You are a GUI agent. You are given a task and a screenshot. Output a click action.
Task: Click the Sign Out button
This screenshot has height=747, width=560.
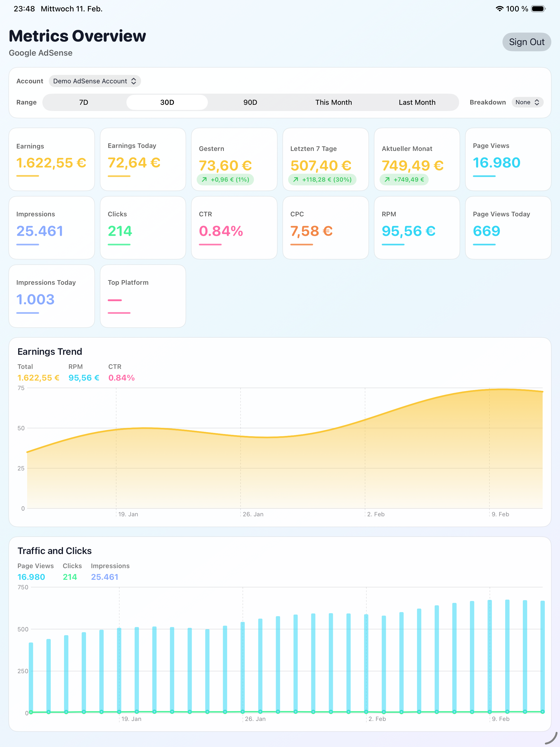pos(527,42)
